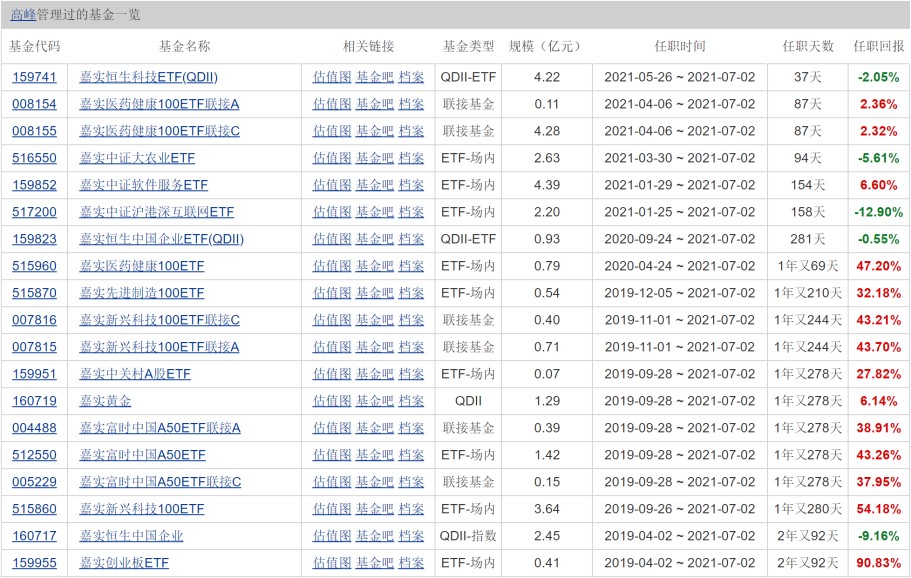This screenshot has height=578, width=911.
Task: Open fund code 160719 link
Action: click(x=35, y=401)
